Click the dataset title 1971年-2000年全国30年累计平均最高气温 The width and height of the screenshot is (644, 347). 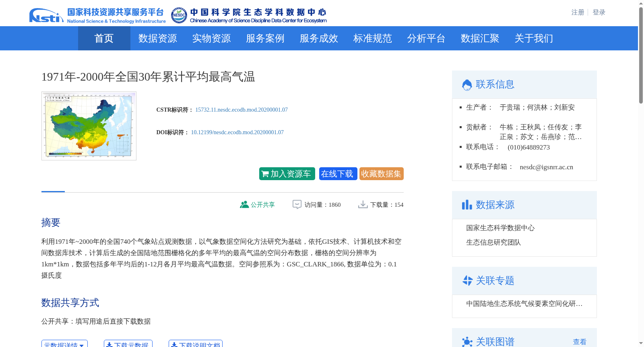tap(148, 77)
